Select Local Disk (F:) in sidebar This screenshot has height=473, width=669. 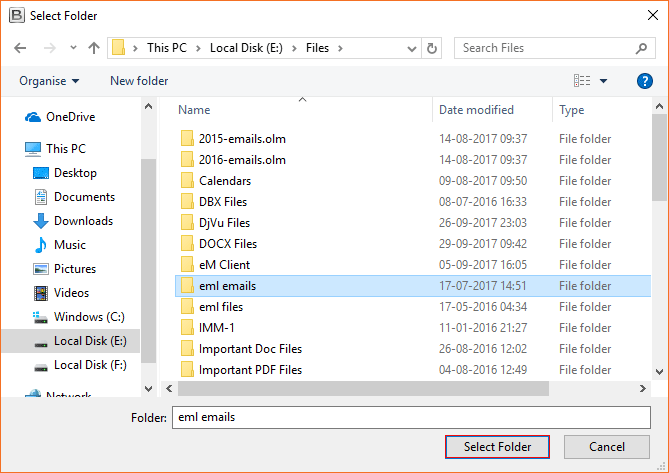pyautogui.click(x=80, y=365)
